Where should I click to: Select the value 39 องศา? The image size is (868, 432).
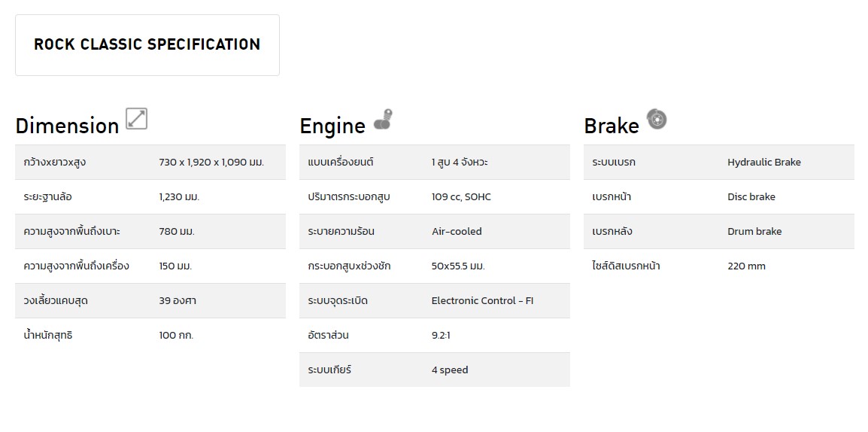(x=178, y=301)
